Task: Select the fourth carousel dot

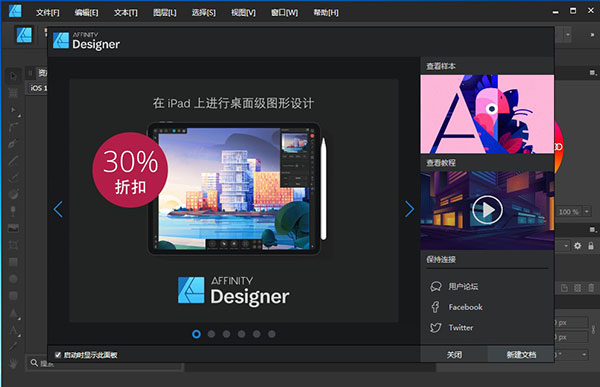Action: (241, 334)
